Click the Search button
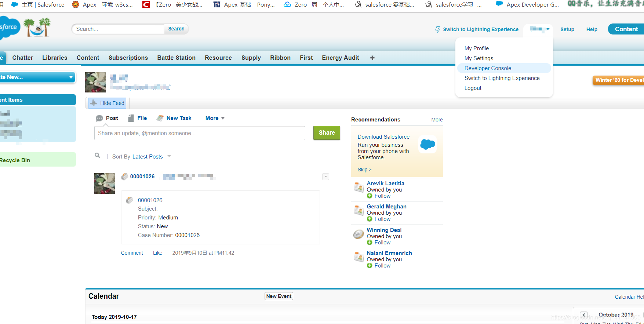Image resolution: width=644 pixels, height=324 pixels. click(177, 29)
